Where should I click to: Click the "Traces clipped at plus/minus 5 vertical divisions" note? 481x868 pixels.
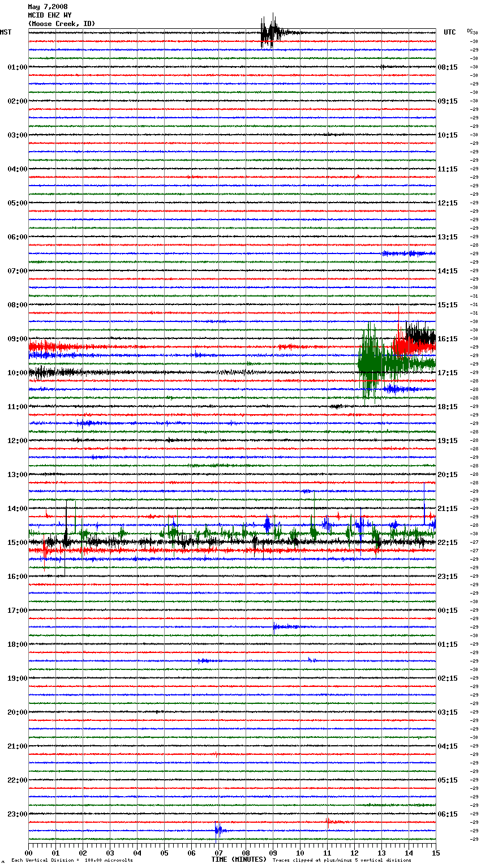pyautogui.click(x=342, y=860)
